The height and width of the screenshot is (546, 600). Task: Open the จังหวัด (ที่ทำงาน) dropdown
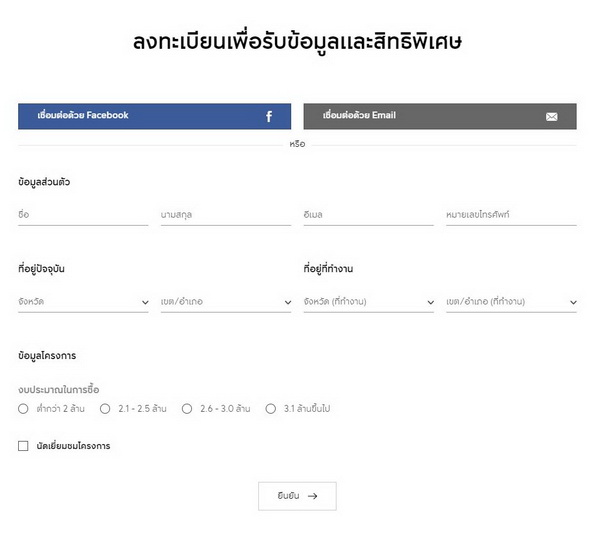(x=368, y=301)
